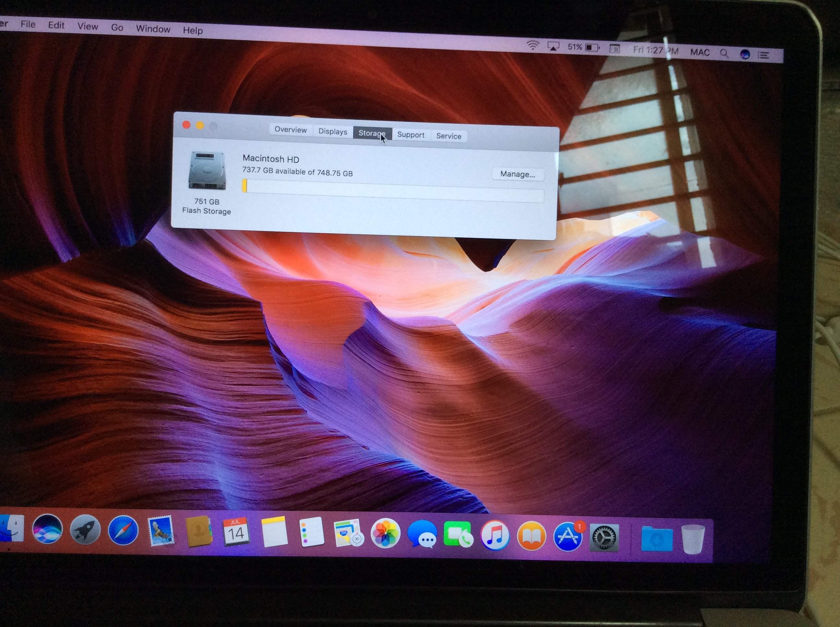Open FaceTime app in Dock
This screenshot has height=627, width=840.
click(x=458, y=534)
